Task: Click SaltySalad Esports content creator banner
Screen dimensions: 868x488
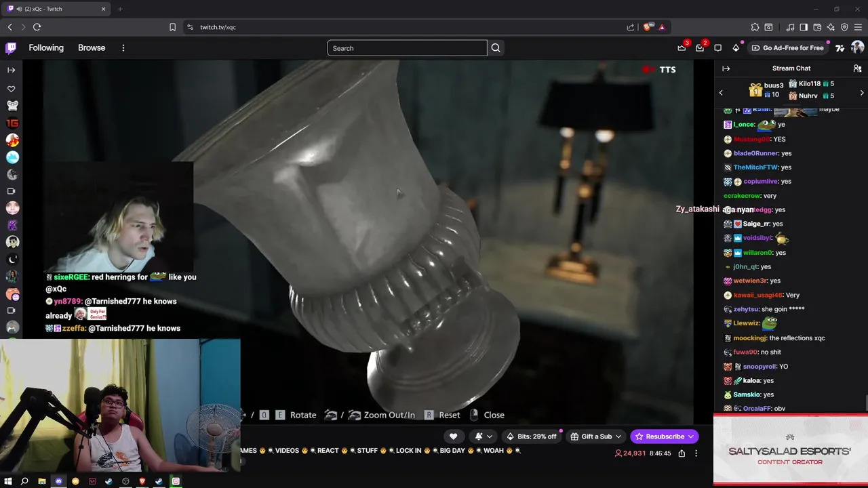Action: [791, 449]
